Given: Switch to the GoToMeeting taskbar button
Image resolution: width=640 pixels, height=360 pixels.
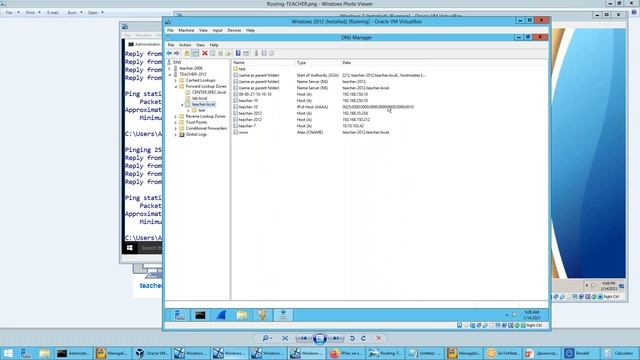Looking at the screenshot, I should 503,353.
